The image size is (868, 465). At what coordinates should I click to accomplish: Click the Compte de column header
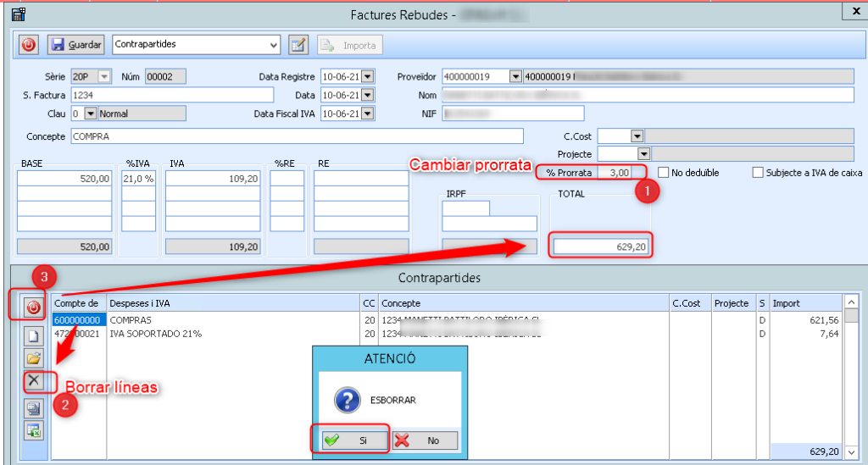click(78, 303)
